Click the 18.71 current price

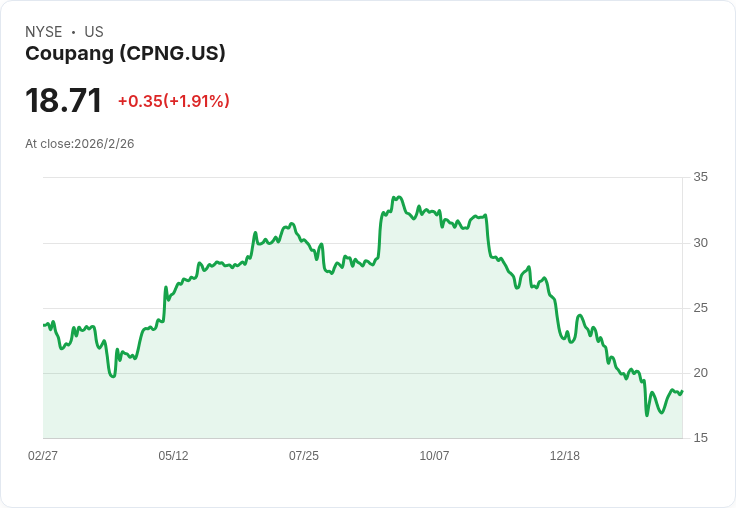pyautogui.click(x=63, y=100)
